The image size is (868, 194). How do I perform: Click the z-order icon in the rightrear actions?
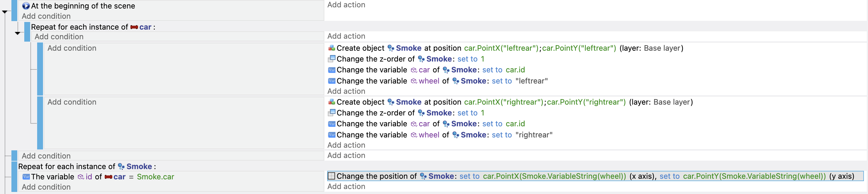click(x=332, y=113)
